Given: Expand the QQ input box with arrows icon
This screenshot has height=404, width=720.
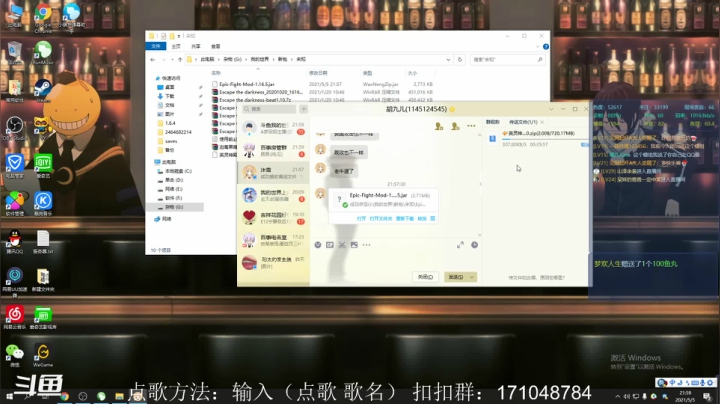Looking at the screenshot, I should pyautogui.click(x=460, y=245).
